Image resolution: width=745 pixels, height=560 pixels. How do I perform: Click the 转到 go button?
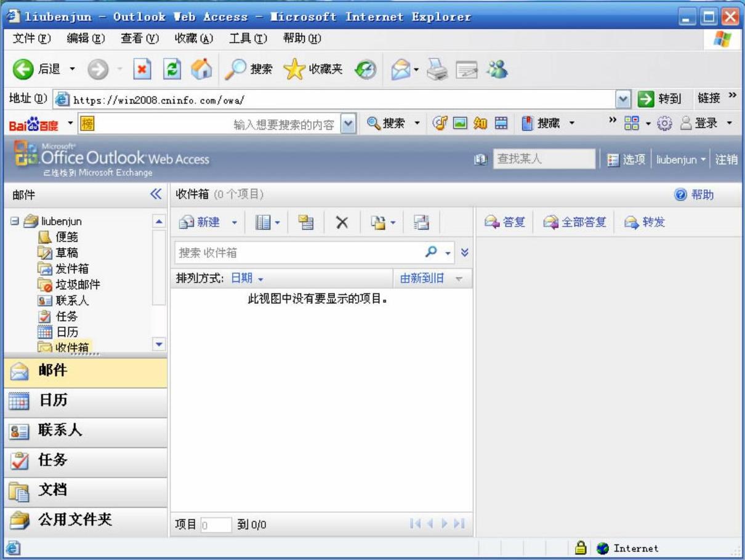659,98
